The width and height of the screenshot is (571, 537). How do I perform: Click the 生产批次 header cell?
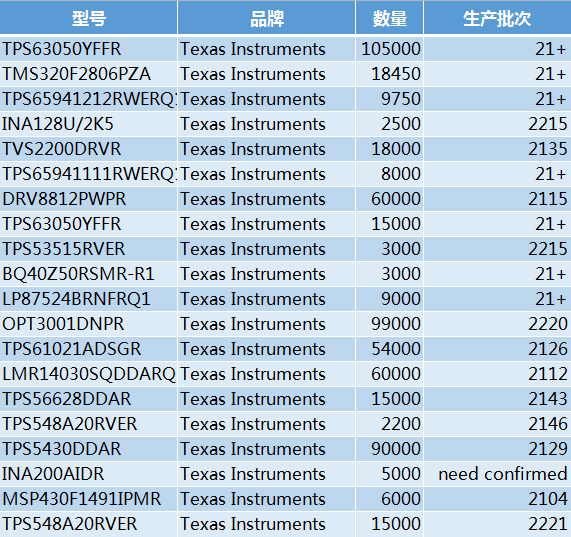click(497, 17)
